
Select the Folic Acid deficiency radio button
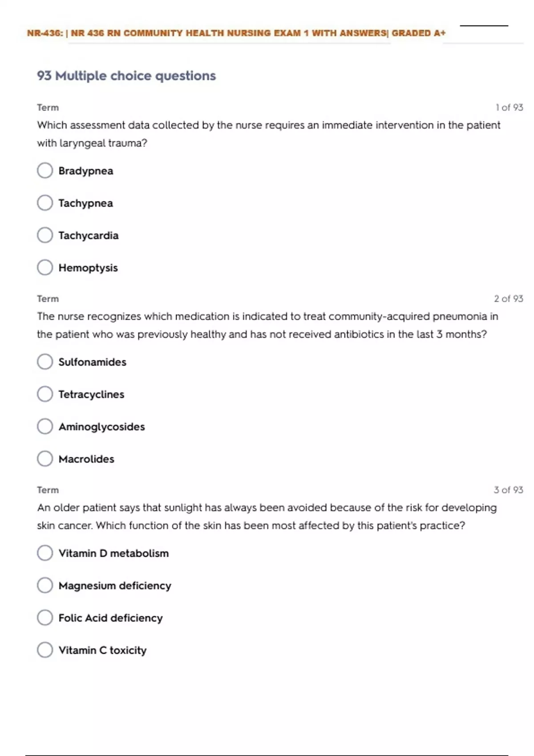(x=45, y=618)
